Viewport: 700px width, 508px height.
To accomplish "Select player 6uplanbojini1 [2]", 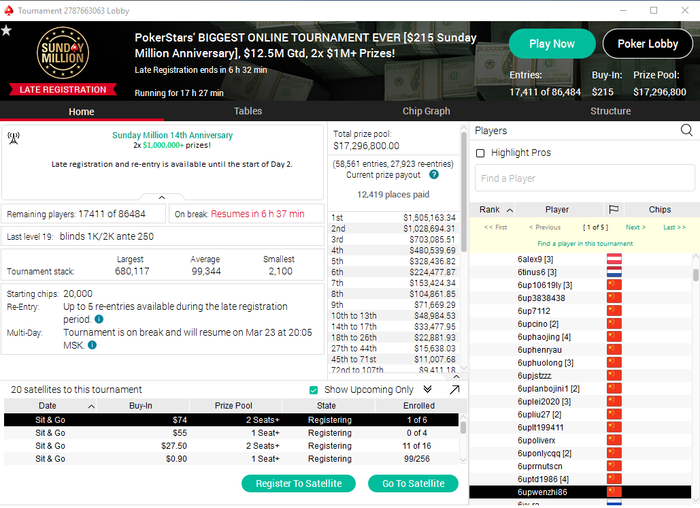I will pos(580,388).
